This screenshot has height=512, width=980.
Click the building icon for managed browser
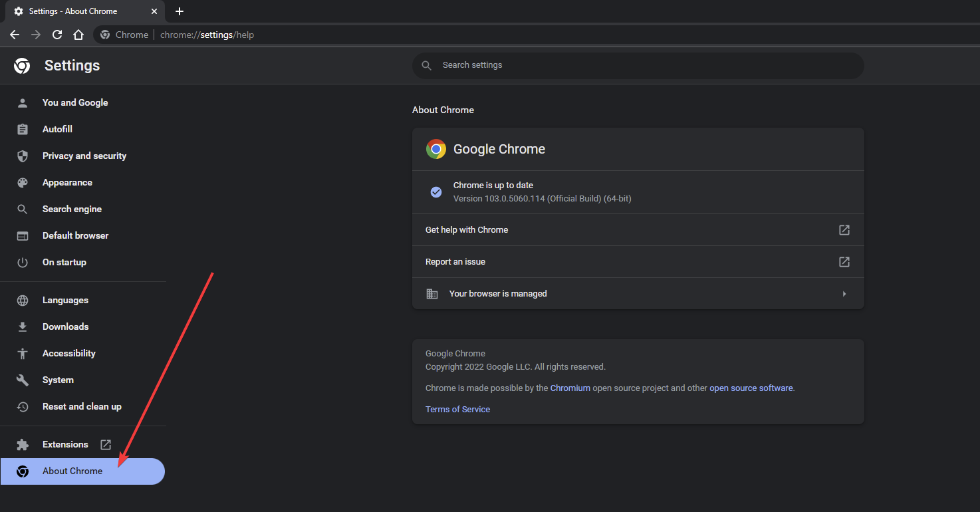(432, 293)
